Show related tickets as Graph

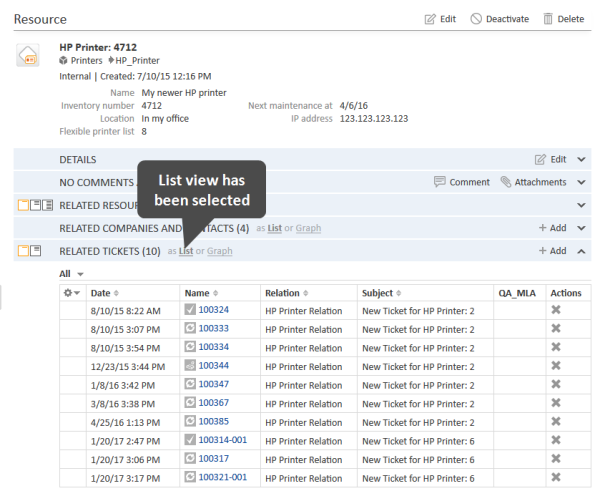(220, 251)
